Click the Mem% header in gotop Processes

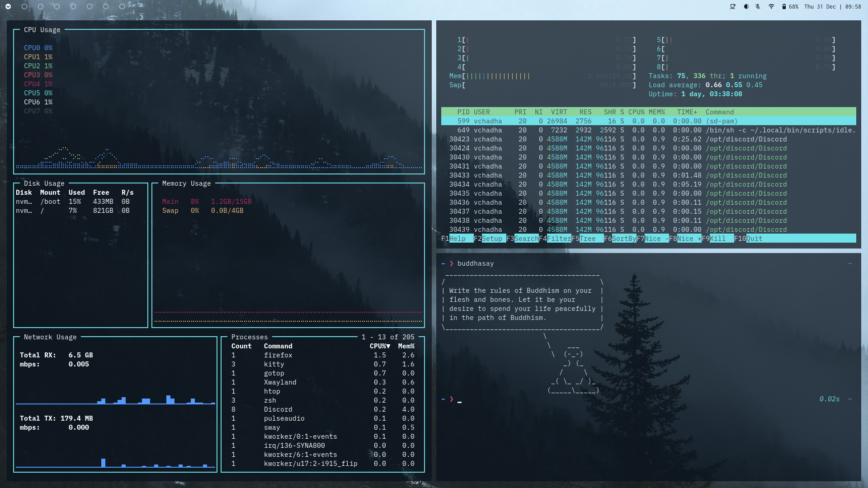coord(406,346)
